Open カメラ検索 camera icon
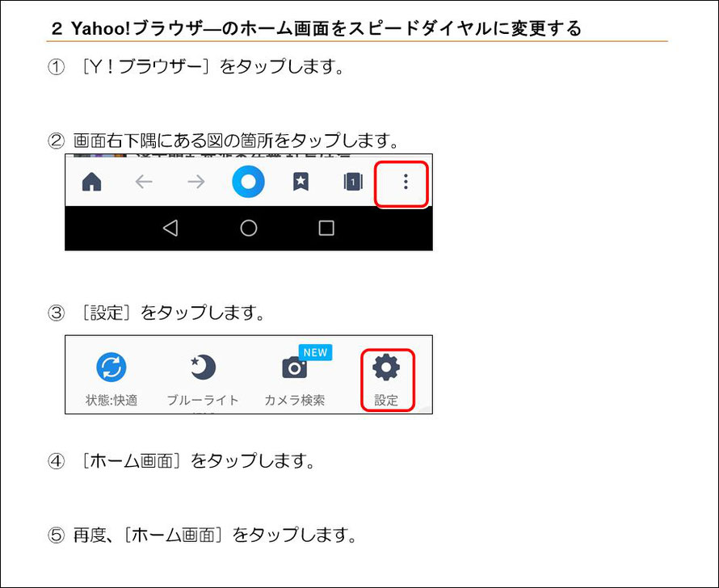This screenshot has width=719, height=588. 294,367
